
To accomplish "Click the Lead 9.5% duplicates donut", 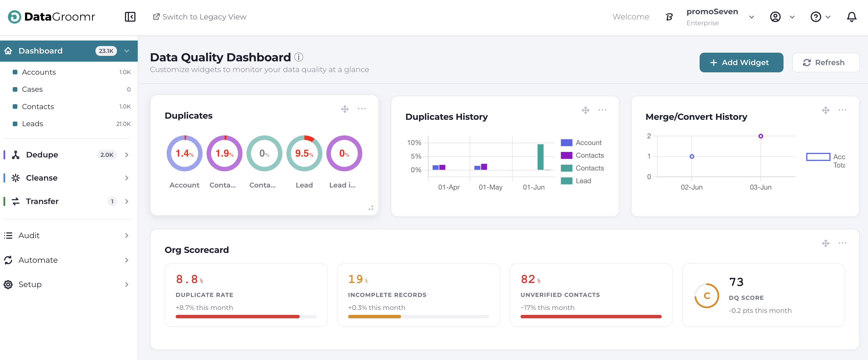I will [x=304, y=153].
